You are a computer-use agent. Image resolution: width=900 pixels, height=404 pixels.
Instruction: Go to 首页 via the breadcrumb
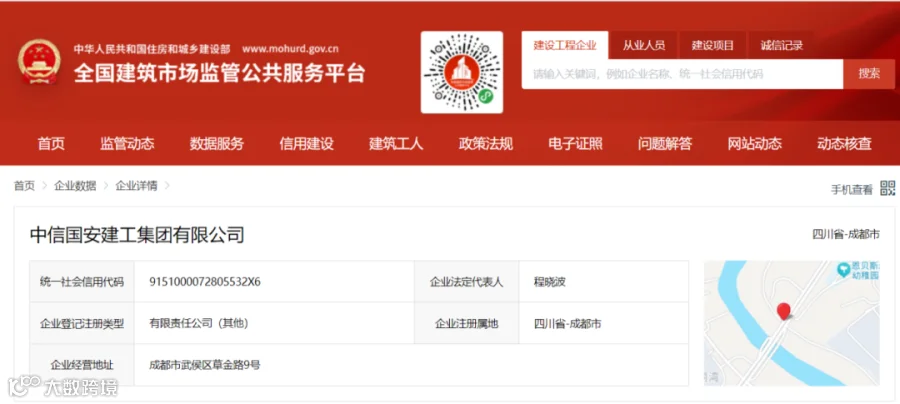coord(24,186)
